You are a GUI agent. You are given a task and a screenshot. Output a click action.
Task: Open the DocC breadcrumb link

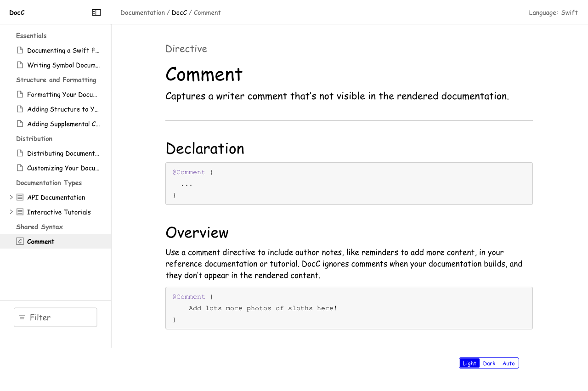[179, 12]
